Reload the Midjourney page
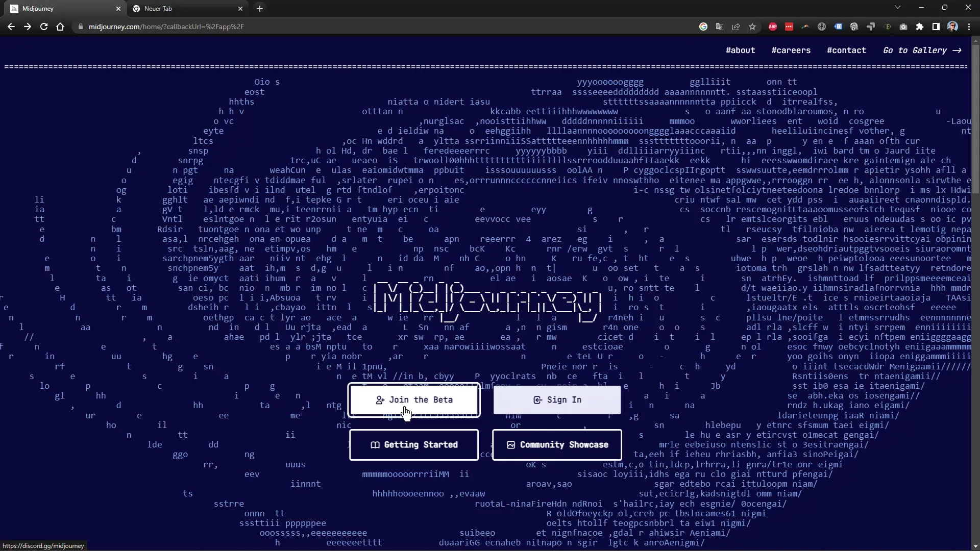The image size is (980, 551). [x=44, y=27]
